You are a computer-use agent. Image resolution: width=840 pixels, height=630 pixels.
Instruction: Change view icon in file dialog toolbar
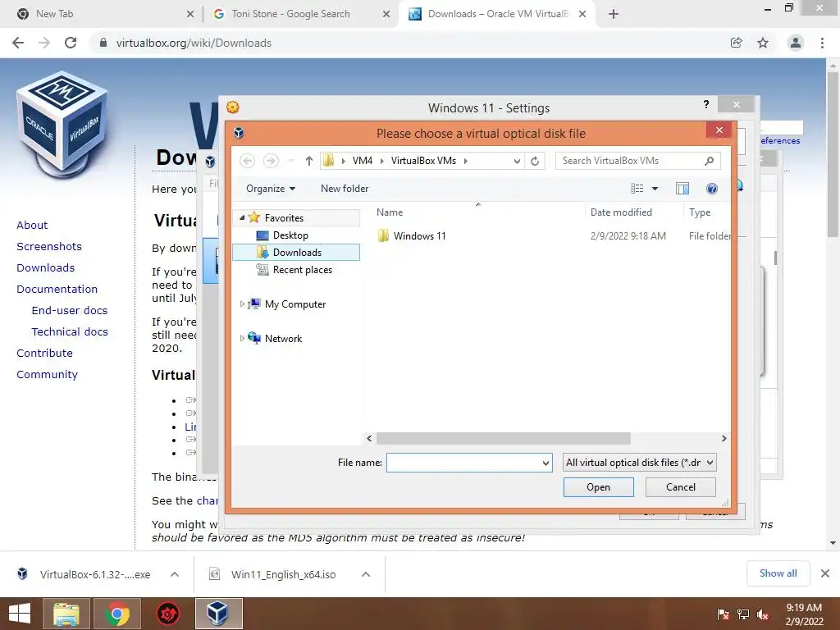coord(637,189)
